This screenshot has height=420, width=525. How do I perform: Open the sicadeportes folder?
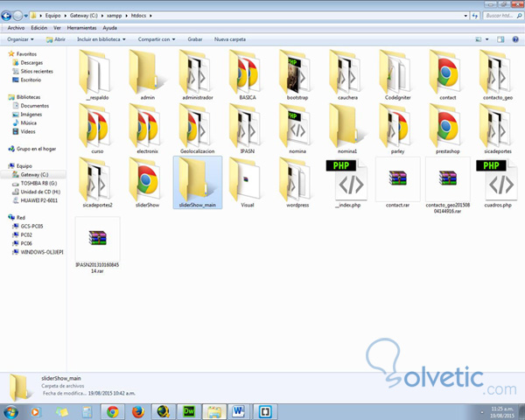(x=498, y=129)
